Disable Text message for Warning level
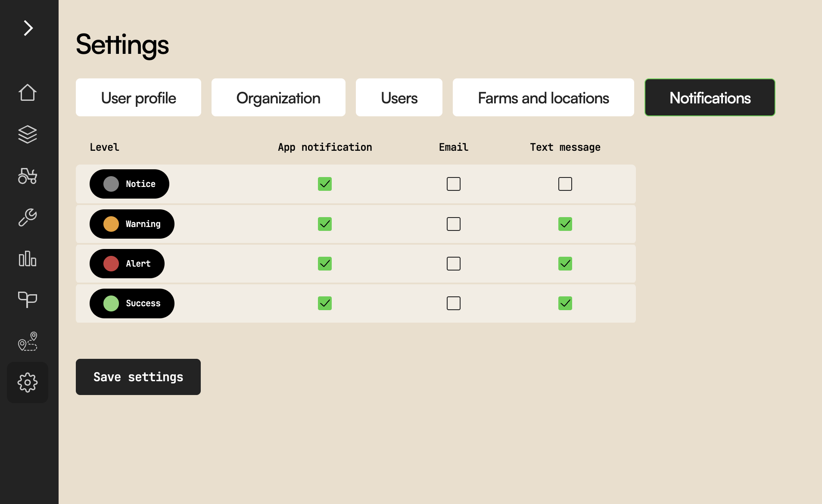Image resolution: width=822 pixels, height=504 pixels. (565, 224)
